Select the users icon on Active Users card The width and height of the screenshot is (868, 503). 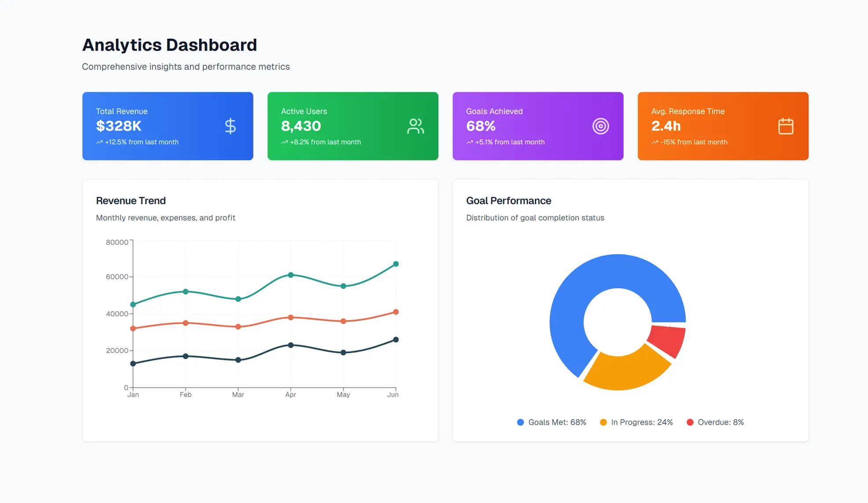point(415,126)
